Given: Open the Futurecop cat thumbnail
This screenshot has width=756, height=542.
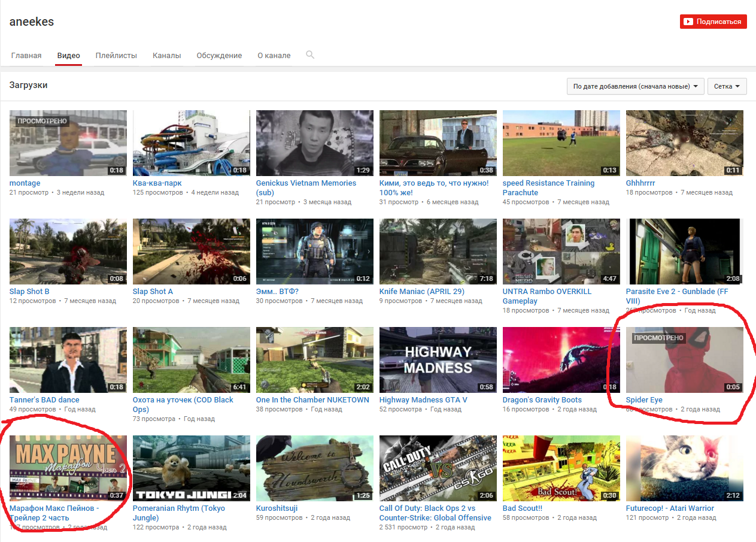Looking at the screenshot, I should [685, 468].
